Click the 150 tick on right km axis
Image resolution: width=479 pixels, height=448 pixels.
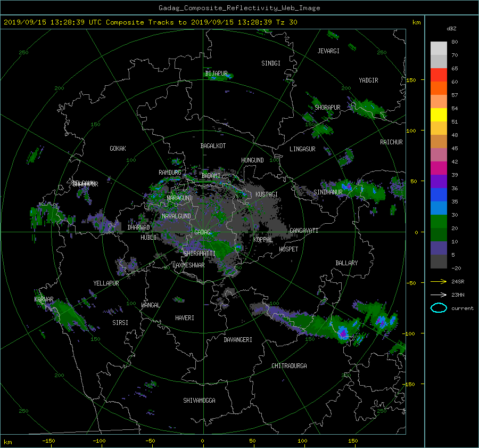coord(411,80)
